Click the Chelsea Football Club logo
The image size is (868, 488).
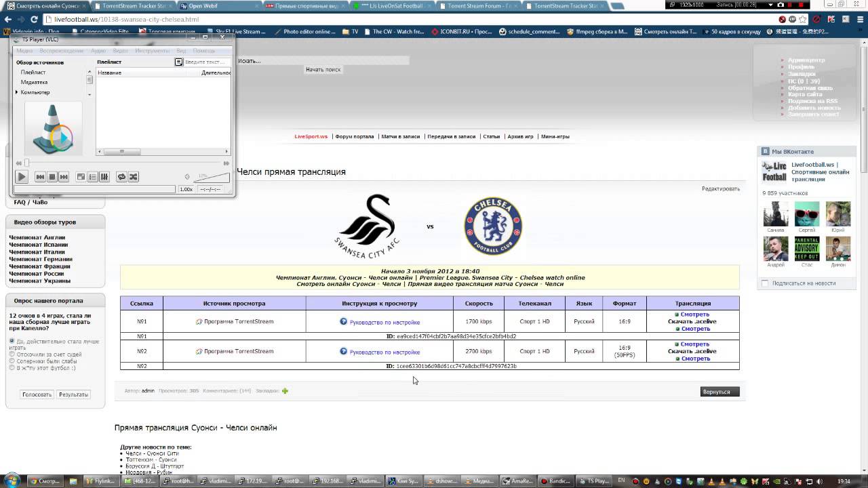493,226
